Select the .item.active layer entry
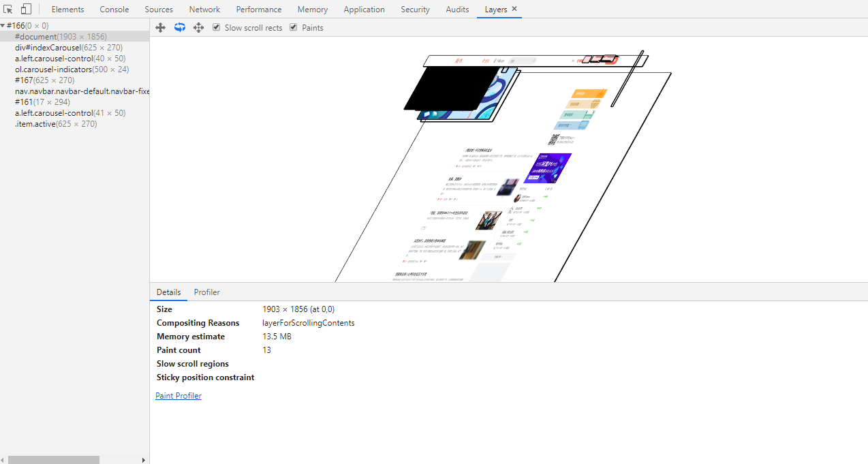The height and width of the screenshot is (464, 868). pos(56,124)
